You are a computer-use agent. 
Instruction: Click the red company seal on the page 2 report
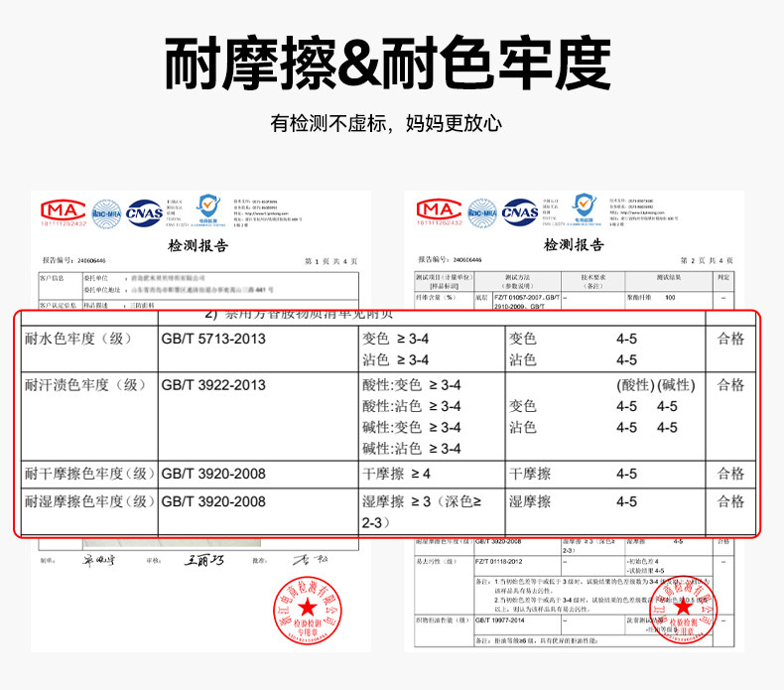coord(684,609)
